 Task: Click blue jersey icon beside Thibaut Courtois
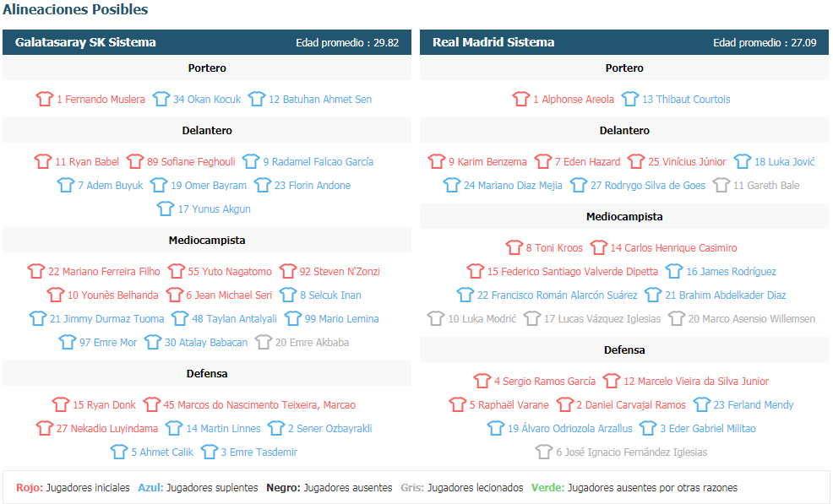[x=630, y=99]
